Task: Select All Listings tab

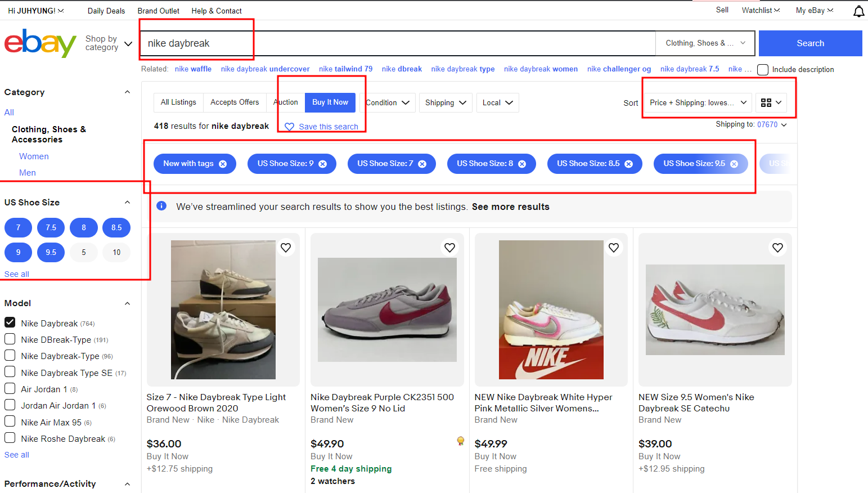Action: point(178,102)
